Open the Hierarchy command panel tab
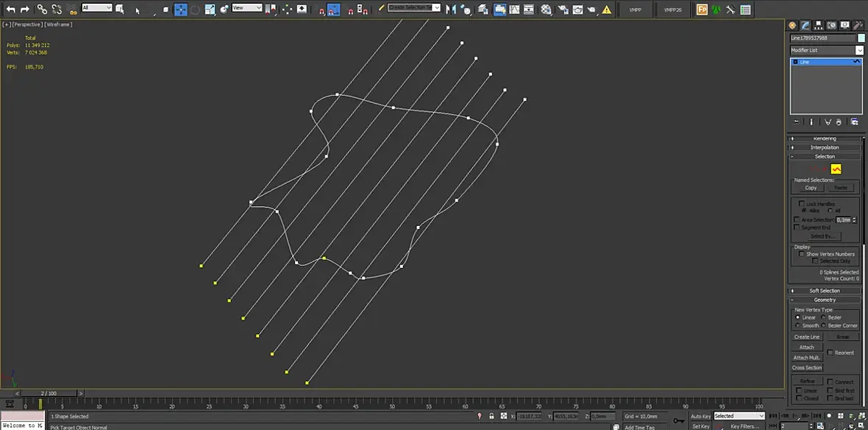868x430 pixels. point(818,26)
